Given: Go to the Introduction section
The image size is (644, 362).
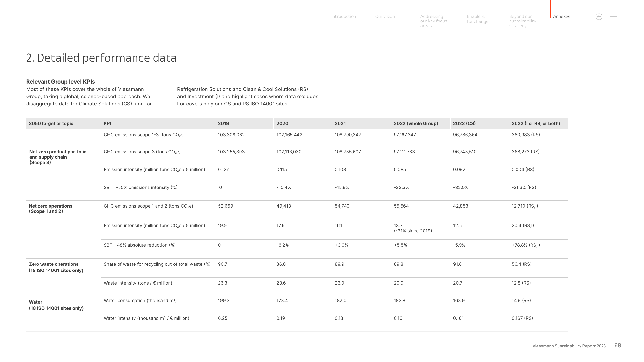Looking at the screenshot, I should point(344,16).
